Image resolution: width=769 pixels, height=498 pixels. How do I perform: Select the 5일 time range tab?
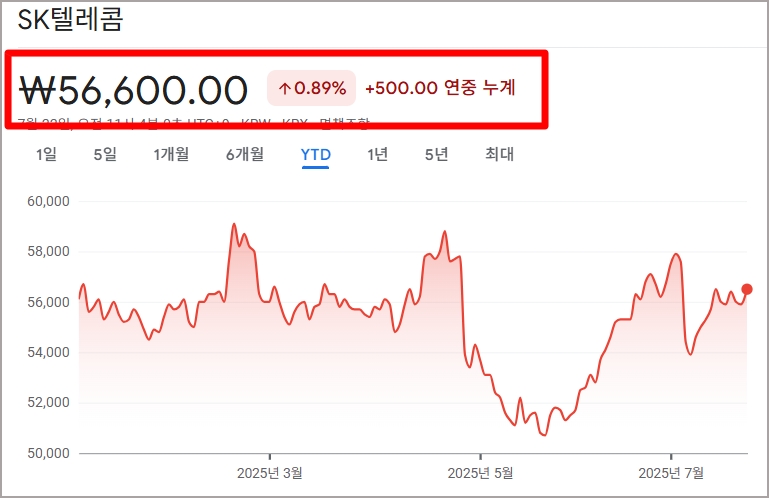(105, 155)
